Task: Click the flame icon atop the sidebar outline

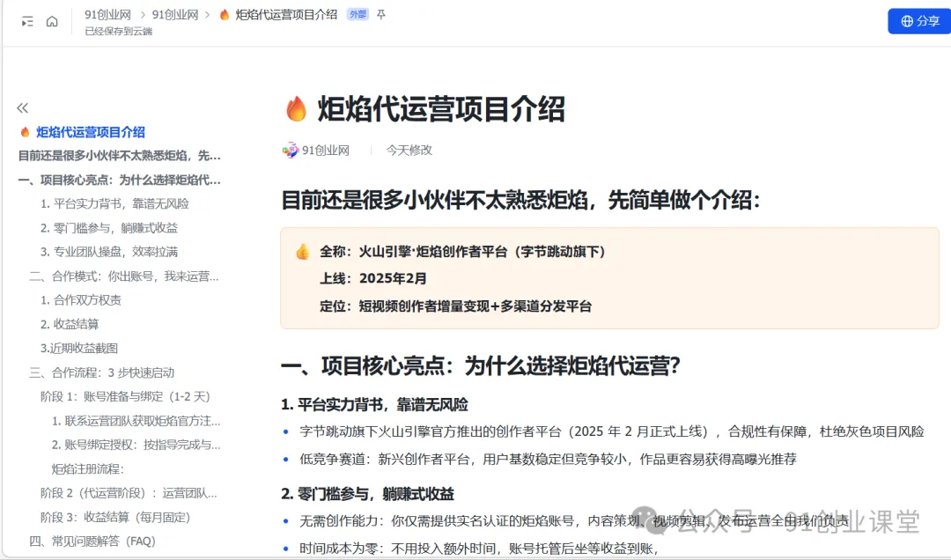Action: [24, 132]
